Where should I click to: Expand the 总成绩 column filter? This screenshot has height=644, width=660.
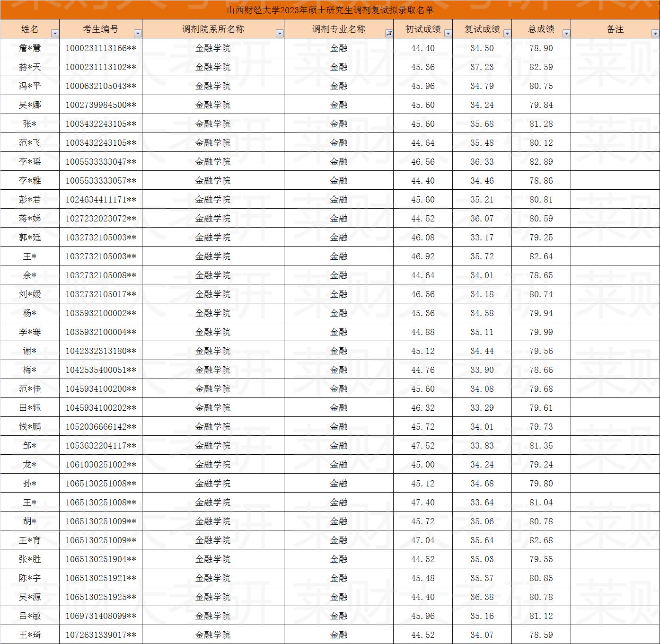(566, 34)
